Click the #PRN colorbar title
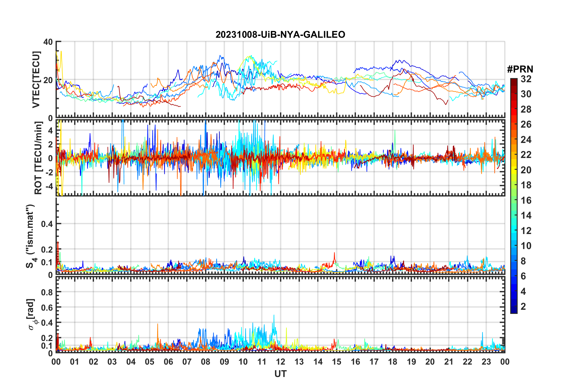This screenshot has height=392, width=561. (520, 69)
